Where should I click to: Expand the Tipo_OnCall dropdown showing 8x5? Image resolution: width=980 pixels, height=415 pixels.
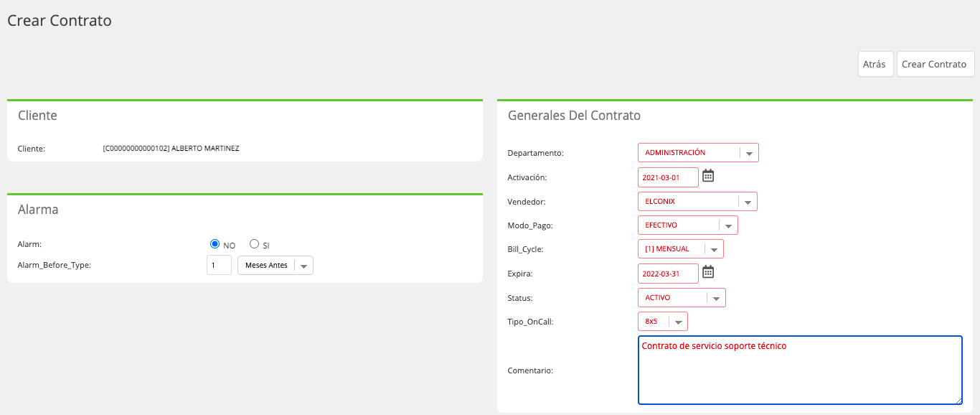pyautogui.click(x=663, y=322)
